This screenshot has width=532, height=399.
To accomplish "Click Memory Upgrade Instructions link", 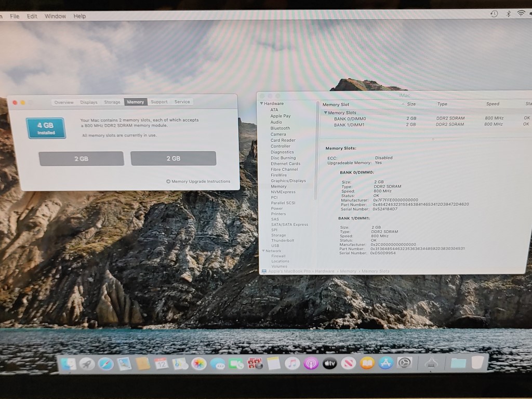I will [198, 181].
